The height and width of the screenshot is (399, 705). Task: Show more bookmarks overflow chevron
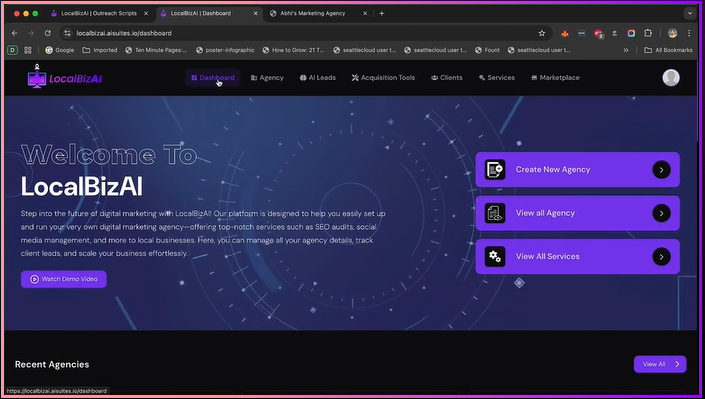pyautogui.click(x=626, y=50)
